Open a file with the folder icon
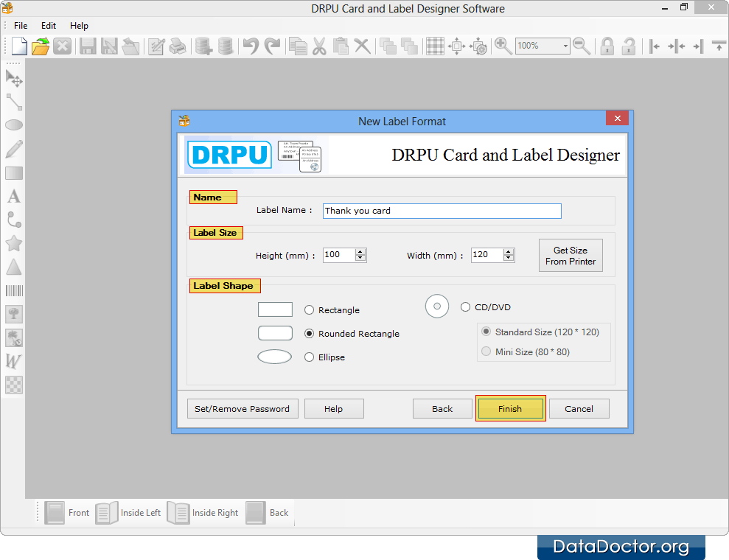729x560 pixels. [x=41, y=46]
